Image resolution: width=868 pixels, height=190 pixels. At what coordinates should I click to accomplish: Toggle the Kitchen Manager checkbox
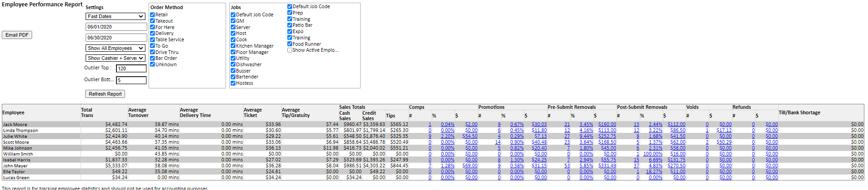pyautogui.click(x=233, y=46)
